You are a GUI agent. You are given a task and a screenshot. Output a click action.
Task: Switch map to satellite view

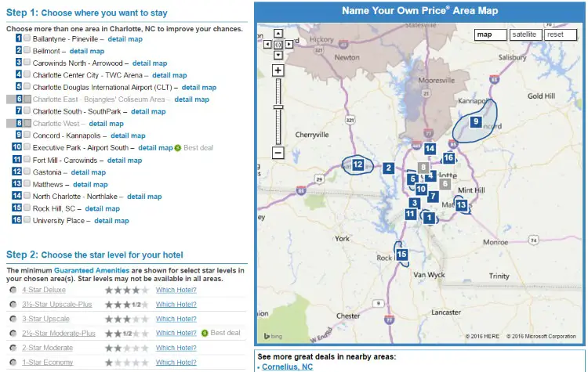525,34
